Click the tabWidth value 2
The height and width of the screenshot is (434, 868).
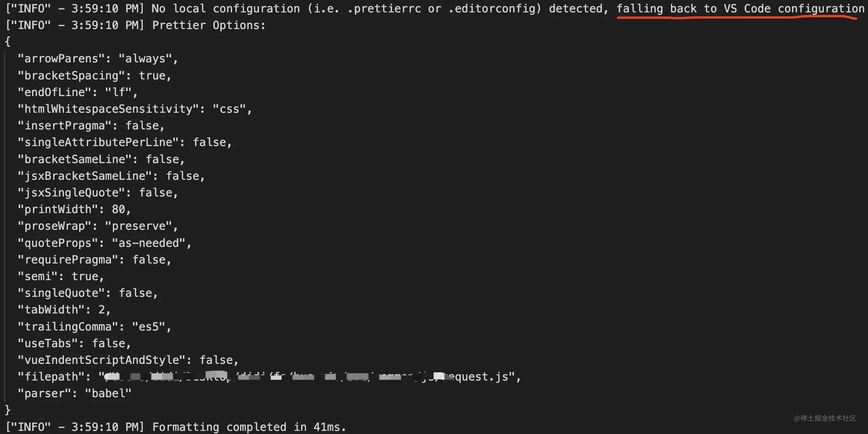[x=102, y=310]
